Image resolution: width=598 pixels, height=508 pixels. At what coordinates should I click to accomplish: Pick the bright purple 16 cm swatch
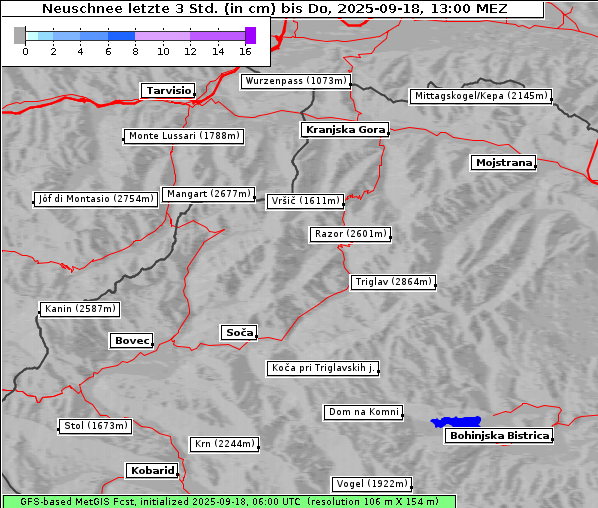click(x=251, y=35)
